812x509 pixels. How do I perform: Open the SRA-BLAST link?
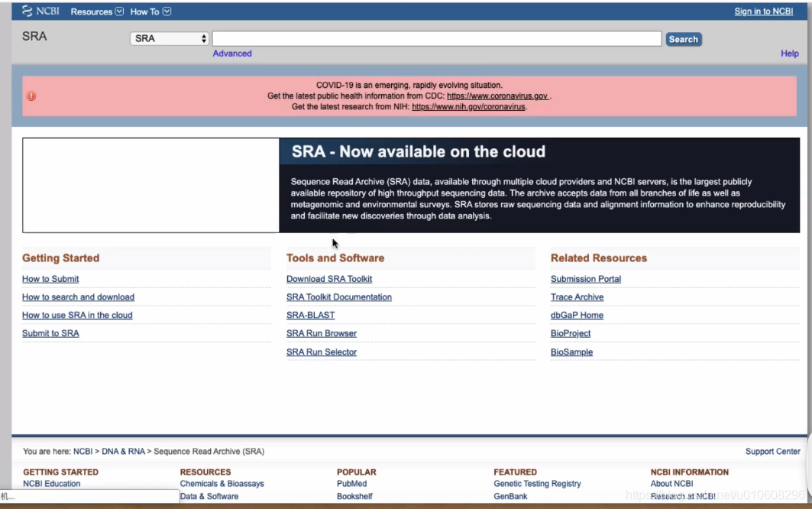pyautogui.click(x=310, y=315)
